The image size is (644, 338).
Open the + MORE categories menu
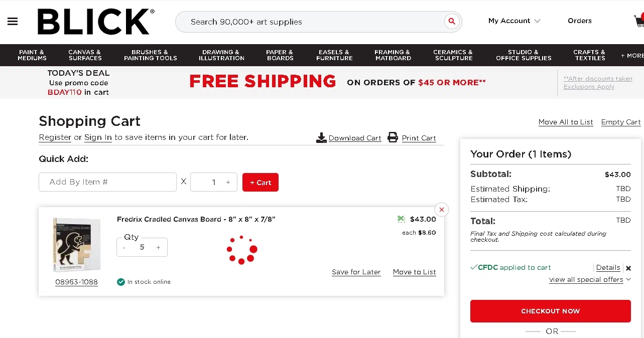tap(632, 56)
